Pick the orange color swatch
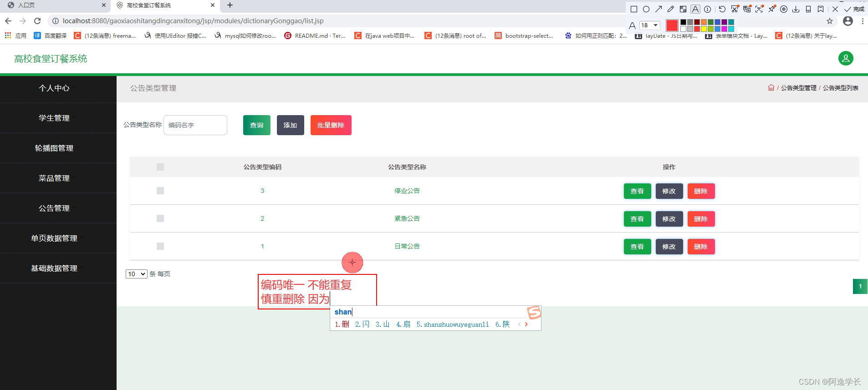868x390 pixels. (704, 22)
